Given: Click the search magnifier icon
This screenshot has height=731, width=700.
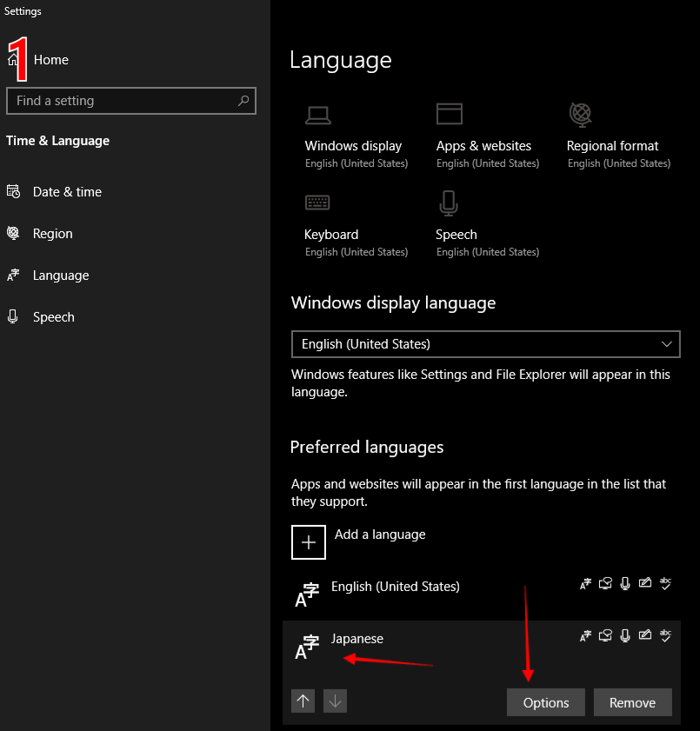Looking at the screenshot, I should pos(243,101).
